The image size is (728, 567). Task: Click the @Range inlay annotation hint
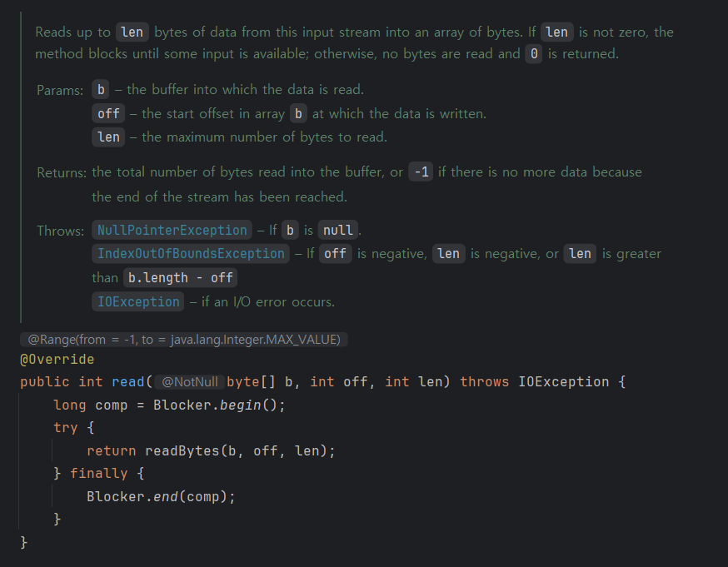(184, 340)
